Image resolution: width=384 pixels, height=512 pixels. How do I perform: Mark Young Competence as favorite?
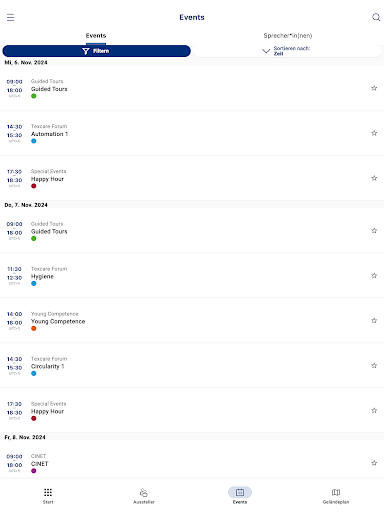coord(374,320)
